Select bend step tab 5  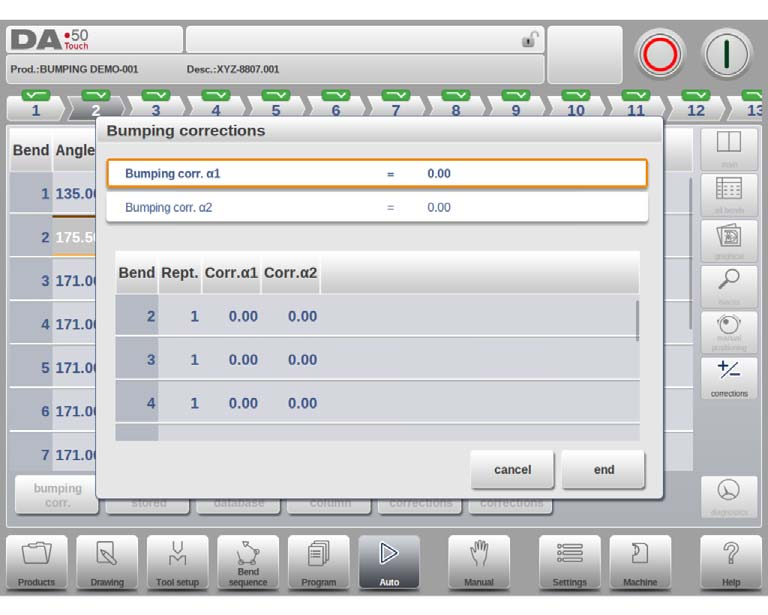pyautogui.click(x=276, y=105)
